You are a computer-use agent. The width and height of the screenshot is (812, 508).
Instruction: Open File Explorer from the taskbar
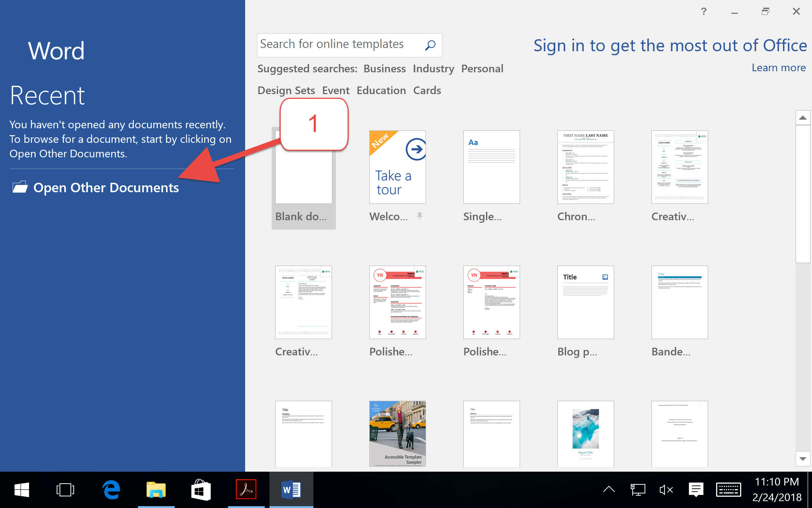coord(156,490)
